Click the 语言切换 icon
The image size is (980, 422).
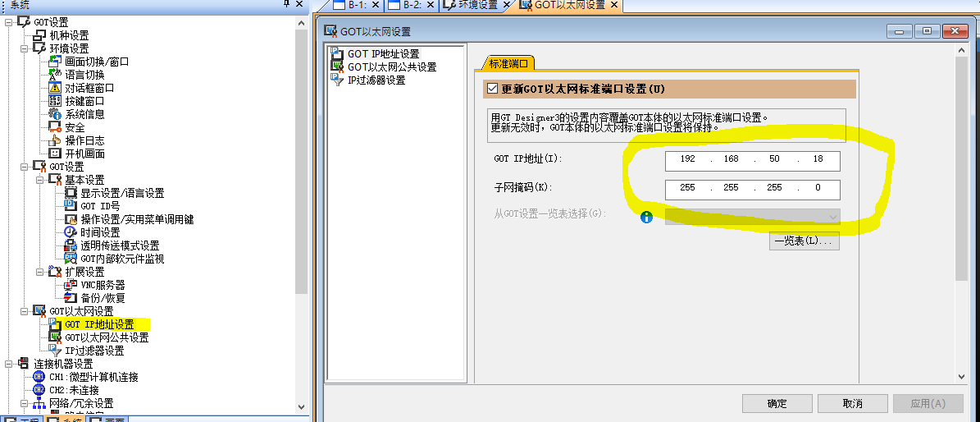56,75
